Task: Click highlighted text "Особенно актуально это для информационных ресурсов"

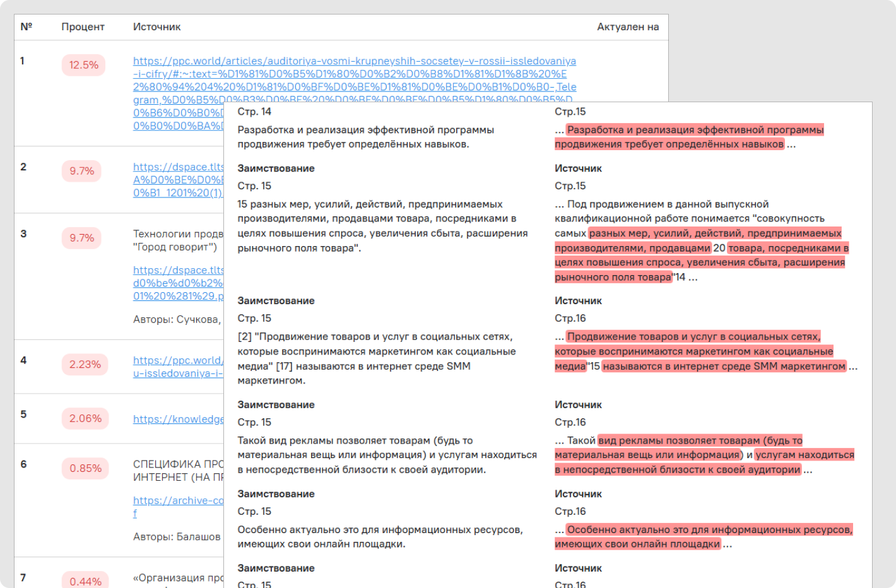Action: point(709,530)
